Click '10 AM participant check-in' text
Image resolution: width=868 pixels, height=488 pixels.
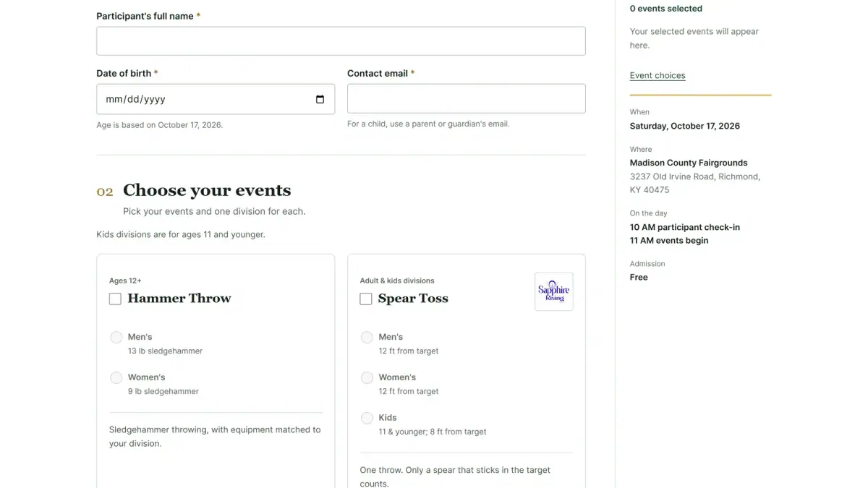coord(685,227)
